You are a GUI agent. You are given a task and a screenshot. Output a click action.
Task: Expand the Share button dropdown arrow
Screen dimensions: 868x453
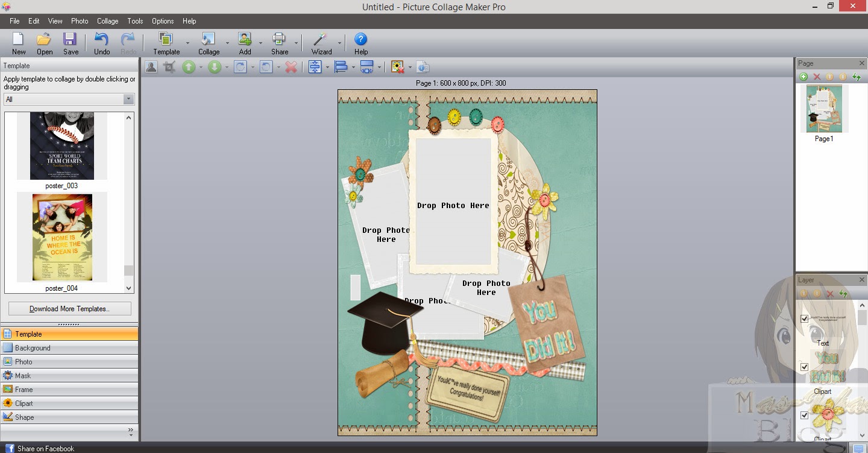click(296, 43)
